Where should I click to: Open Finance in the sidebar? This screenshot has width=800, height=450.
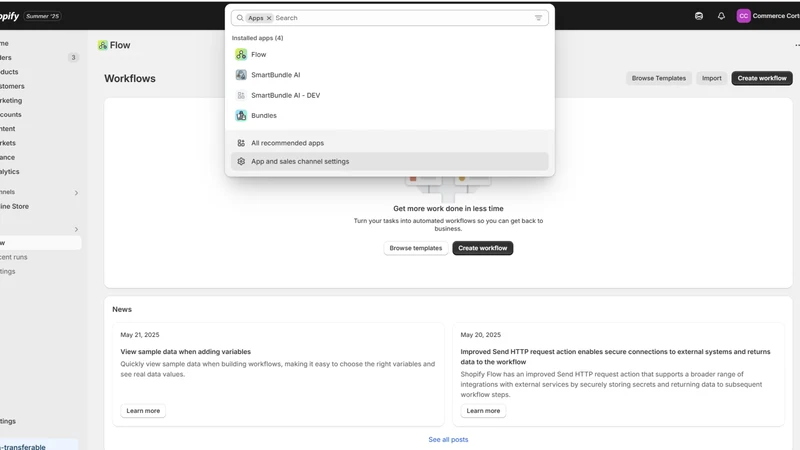[40, 158]
